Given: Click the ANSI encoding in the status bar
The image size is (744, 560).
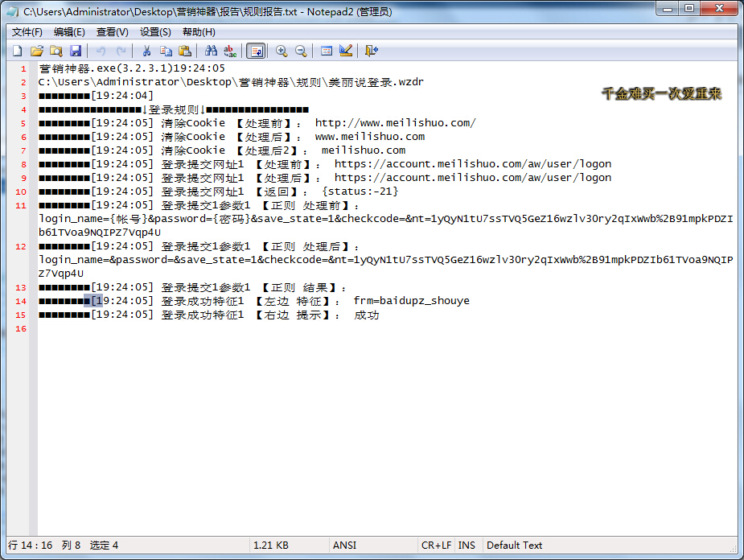Looking at the screenshot, I should click(345, 545).
